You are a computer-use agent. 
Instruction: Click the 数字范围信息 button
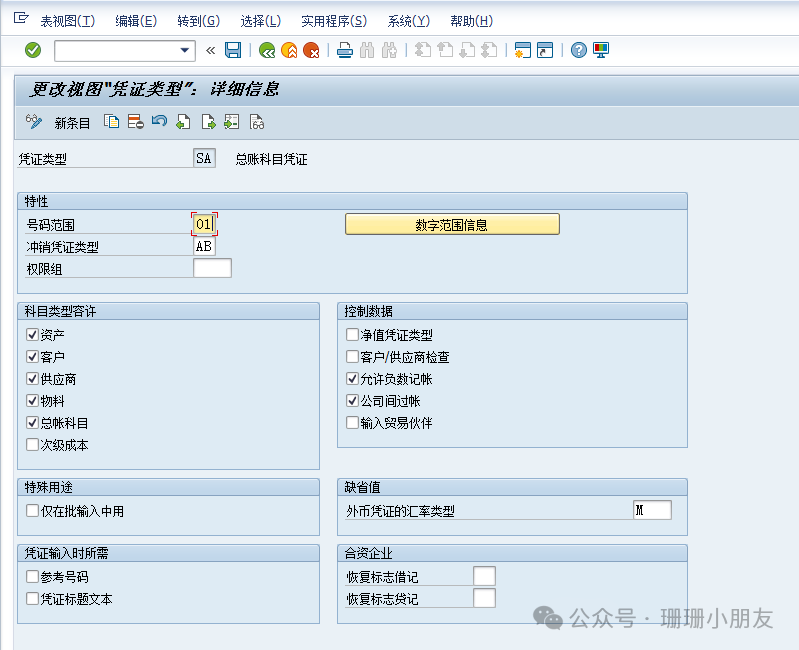[x=452, y=225]
